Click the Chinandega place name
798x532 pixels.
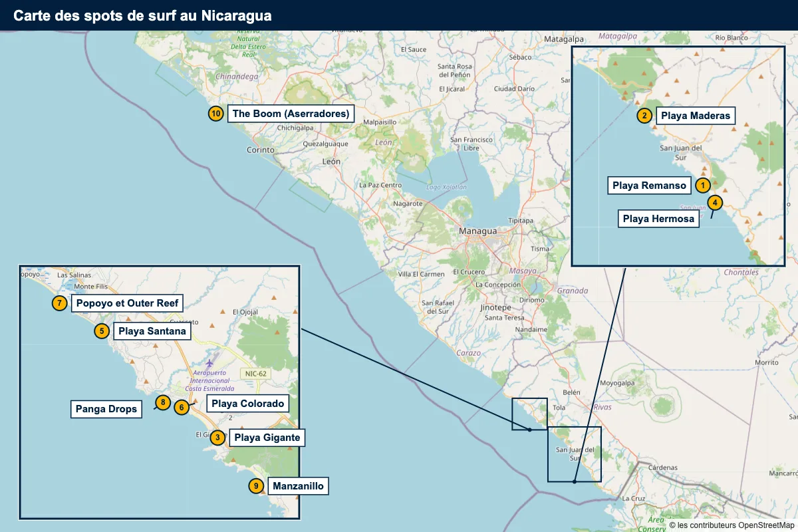(x=237, y=76)
